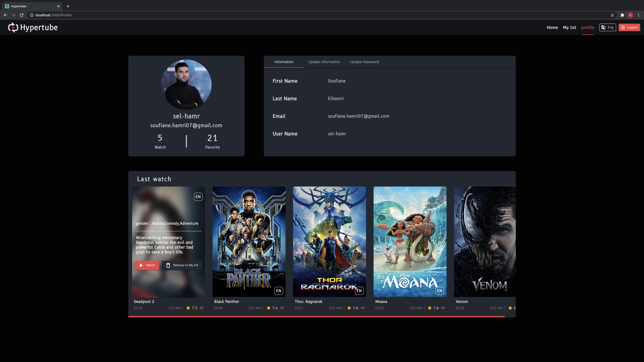This screenshot has width=644, height=362.
Task: Click the EN badge on Black Panther
Action: click(278, 291)
